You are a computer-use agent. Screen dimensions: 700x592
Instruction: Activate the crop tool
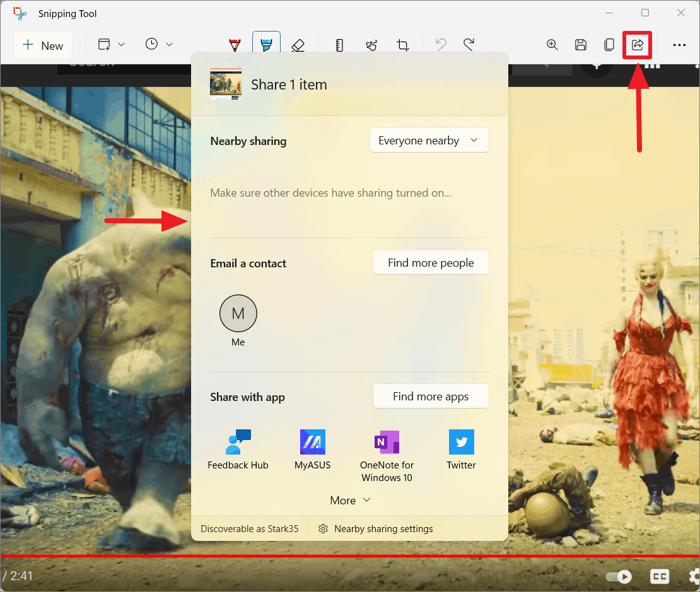403,44
